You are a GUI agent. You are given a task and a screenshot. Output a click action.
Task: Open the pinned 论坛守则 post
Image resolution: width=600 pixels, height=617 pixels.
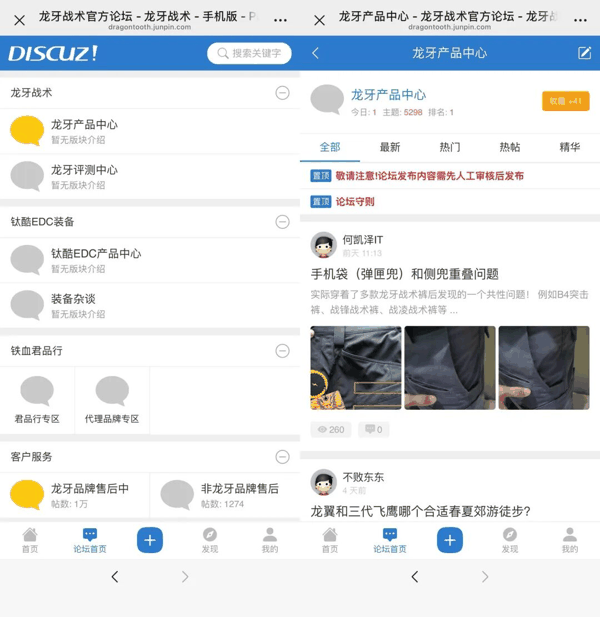click(354, 202)
